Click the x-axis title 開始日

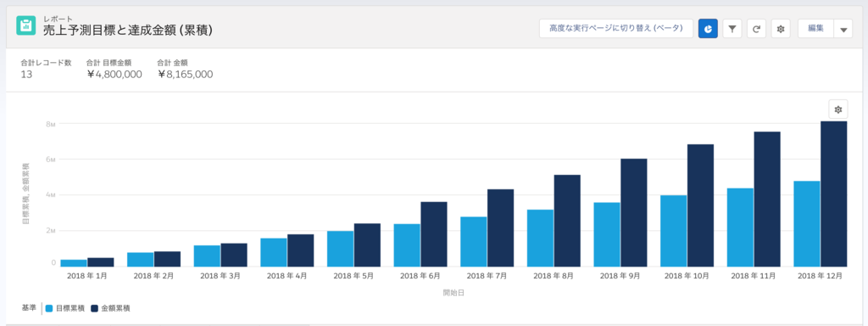coord(453,292)
